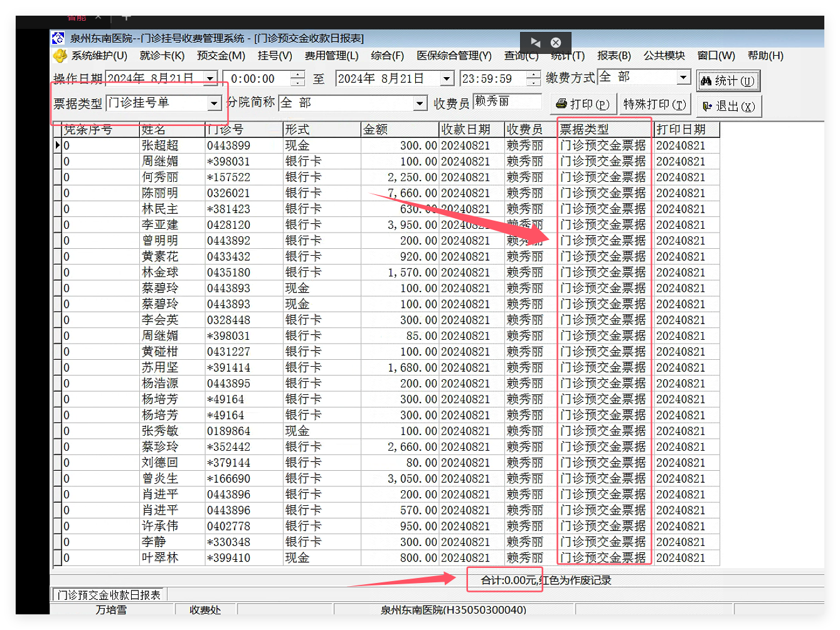Screen dimensions: 840x630
Task: Click the flag icon on the floating overlay bar
Action: coord(535,43)
